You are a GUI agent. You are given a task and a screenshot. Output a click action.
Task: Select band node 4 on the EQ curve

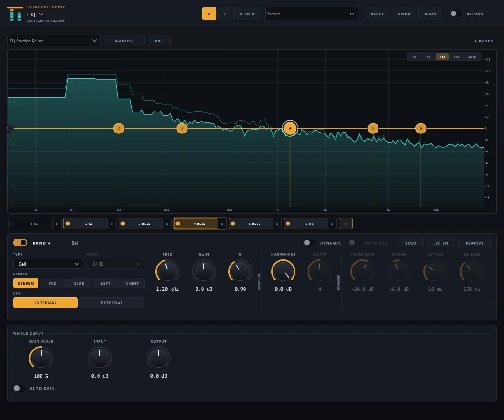(x=290, y=128)
